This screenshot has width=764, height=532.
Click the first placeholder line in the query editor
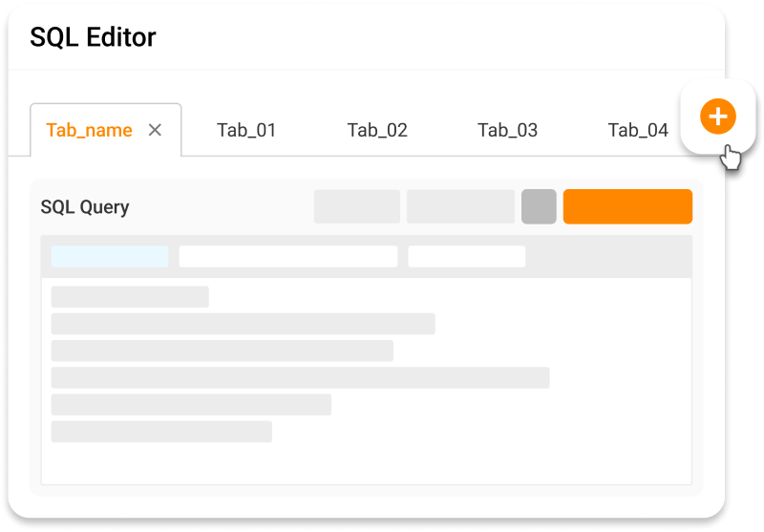click(130, 297)
